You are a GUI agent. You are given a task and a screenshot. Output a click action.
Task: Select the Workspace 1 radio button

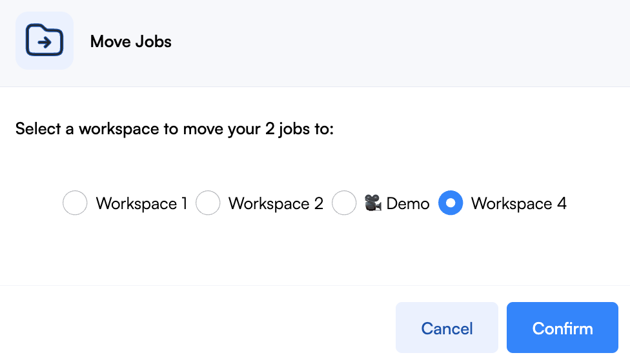[x=75, y=203]
